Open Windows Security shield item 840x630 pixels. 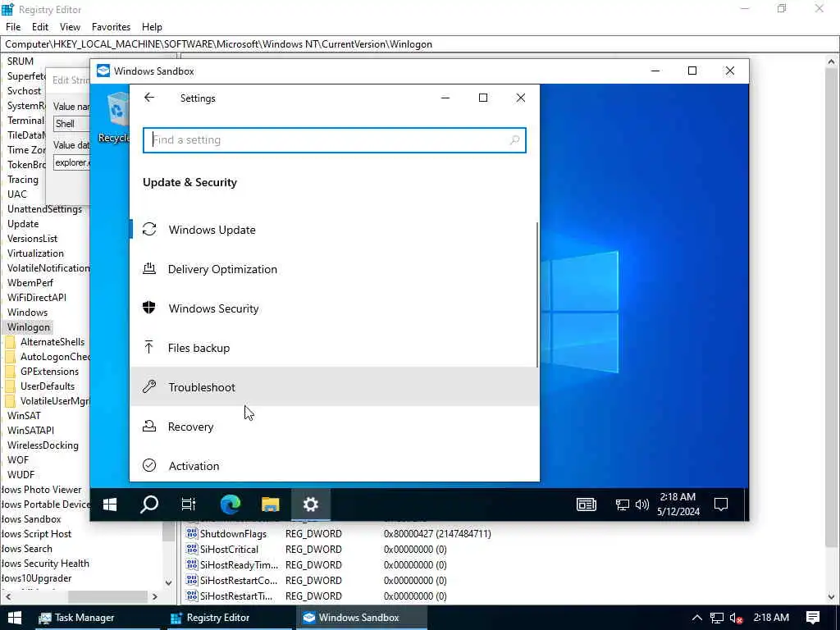(x=335, y=308)
